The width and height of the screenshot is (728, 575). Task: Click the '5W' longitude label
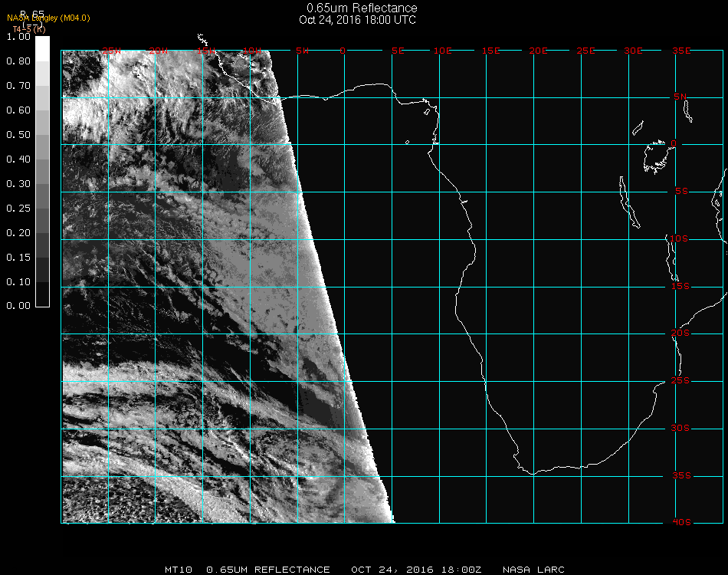pos(302,51)
